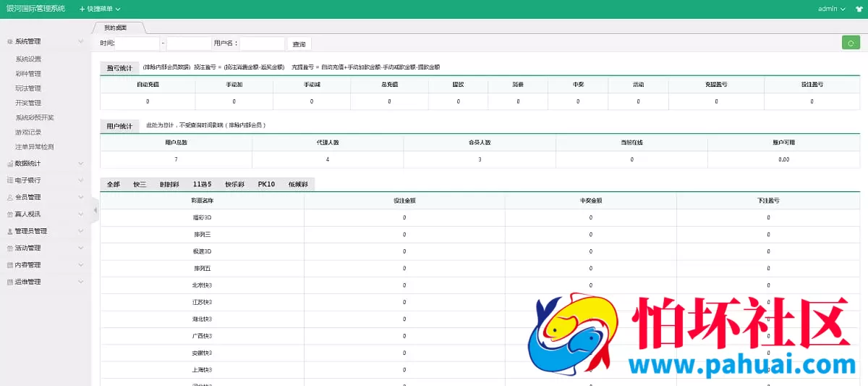Select the 11选5 lottery tab

coord(202,185)
